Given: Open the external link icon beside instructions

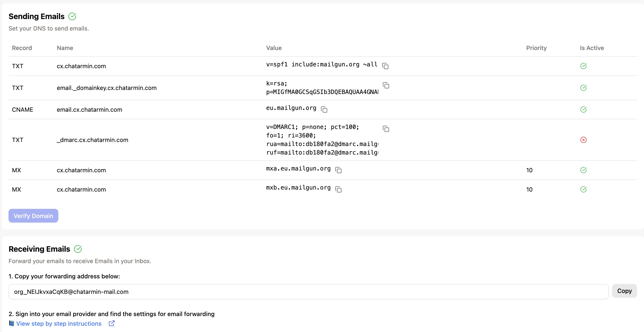Looking at the screenshot, I should tap(111, 323).
